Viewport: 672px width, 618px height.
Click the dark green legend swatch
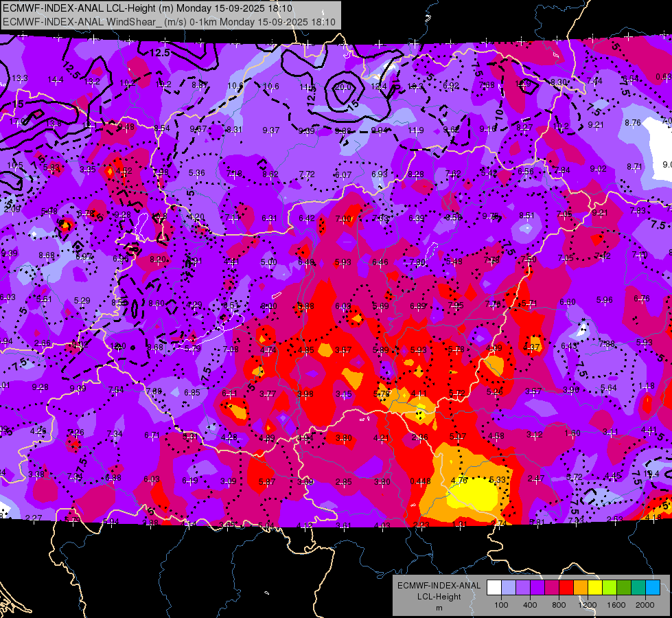pyautogui.click(x=623, y=588)
